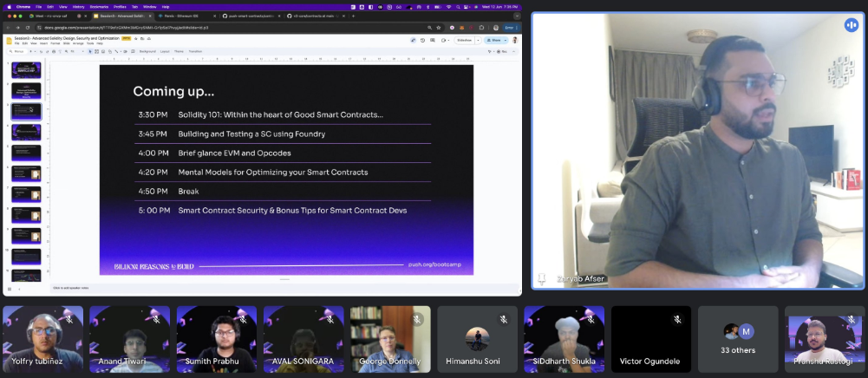
Task: Click Yolfry tubiñez participant tile
Action: coord(43,339)
